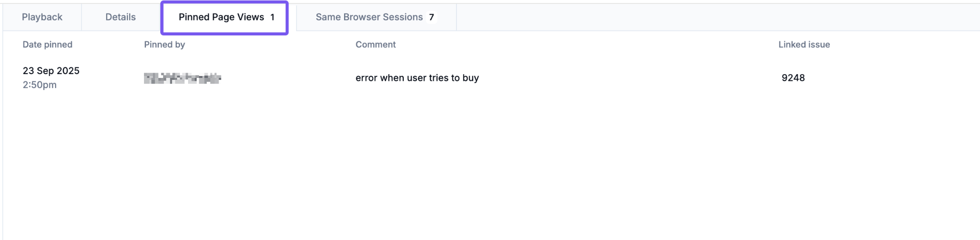Viewport: 980px width, 240px height.
Task: Click the Date pinned column header
Action: click(x=47, y=44)
